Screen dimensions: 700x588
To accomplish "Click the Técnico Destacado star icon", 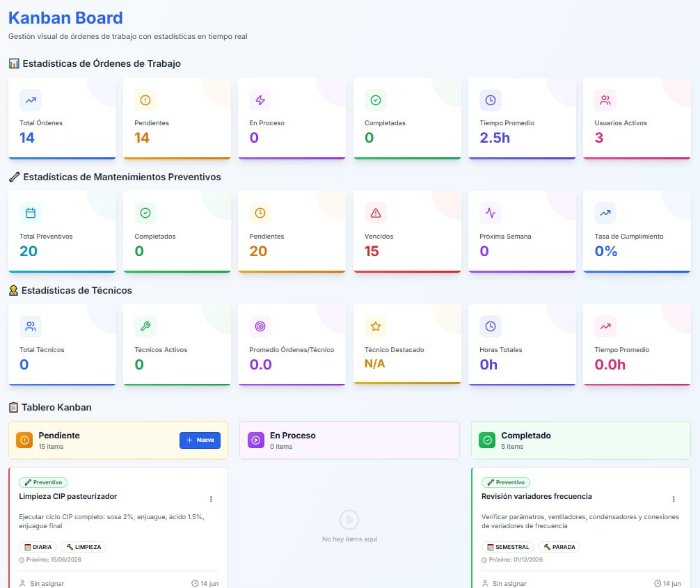I will coord(376,326).
